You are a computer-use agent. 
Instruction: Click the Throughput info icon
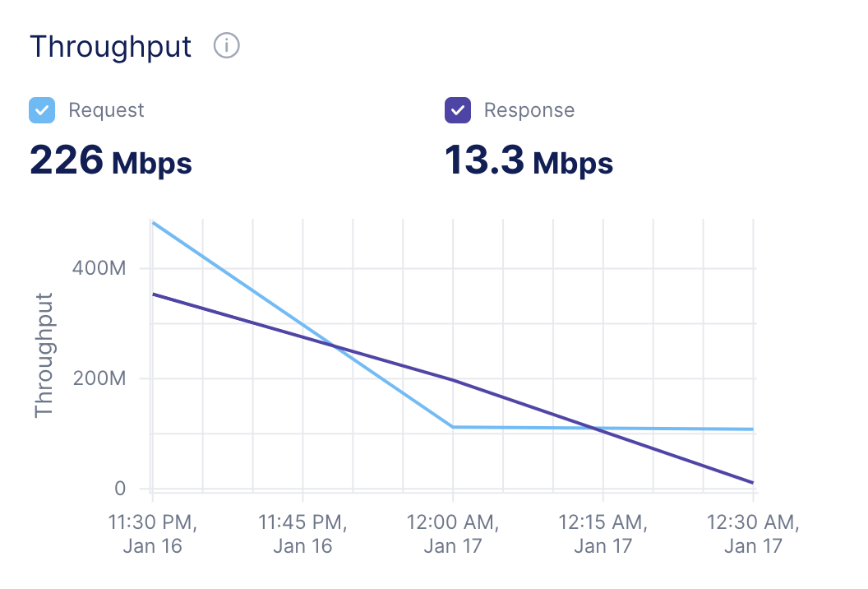pos(226,45)
